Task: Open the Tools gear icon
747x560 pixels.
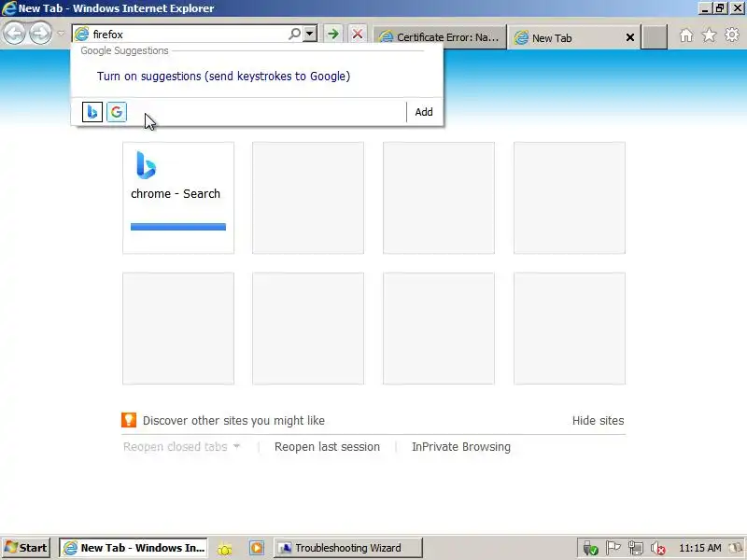Action: [x=732, y=35]
